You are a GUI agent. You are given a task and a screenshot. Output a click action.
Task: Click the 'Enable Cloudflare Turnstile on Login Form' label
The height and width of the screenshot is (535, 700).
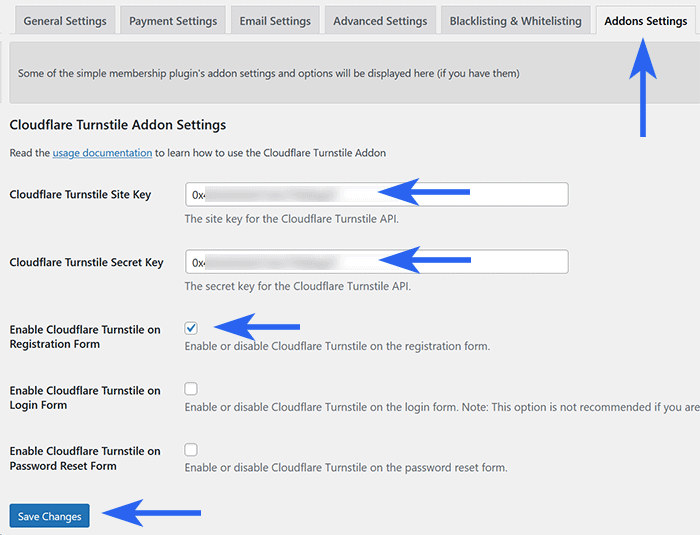coord(84,398)
